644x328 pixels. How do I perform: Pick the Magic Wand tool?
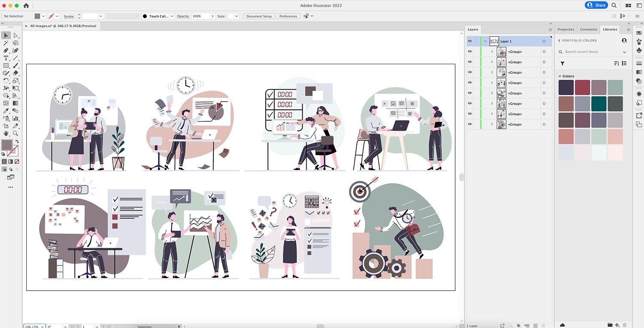point(6,43)
